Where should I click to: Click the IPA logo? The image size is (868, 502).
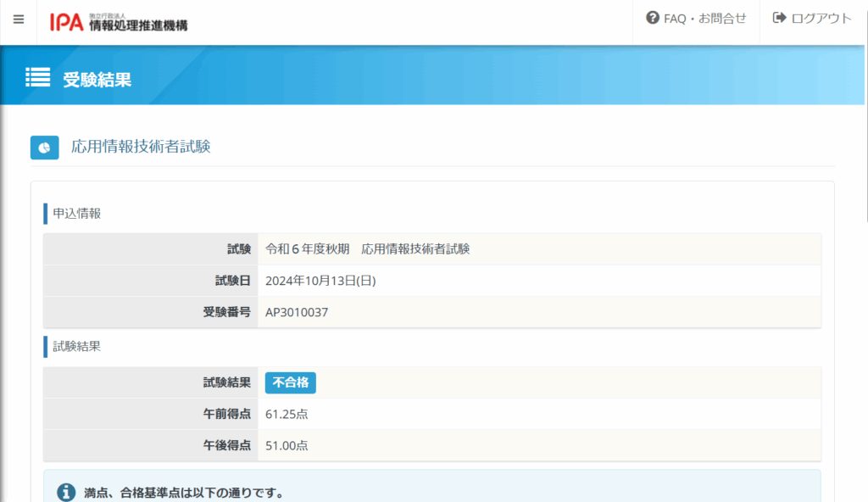tap(119, 22)
